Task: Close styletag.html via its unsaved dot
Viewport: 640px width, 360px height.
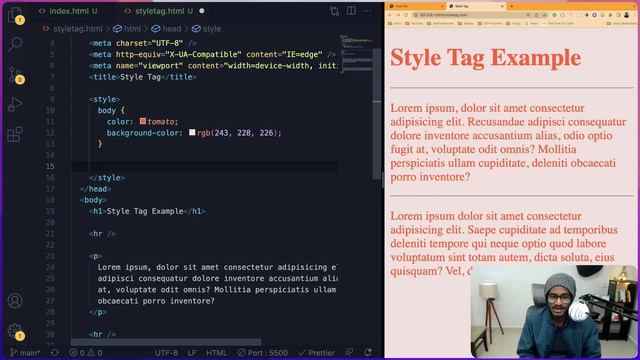Action: [x=202, y=11]
